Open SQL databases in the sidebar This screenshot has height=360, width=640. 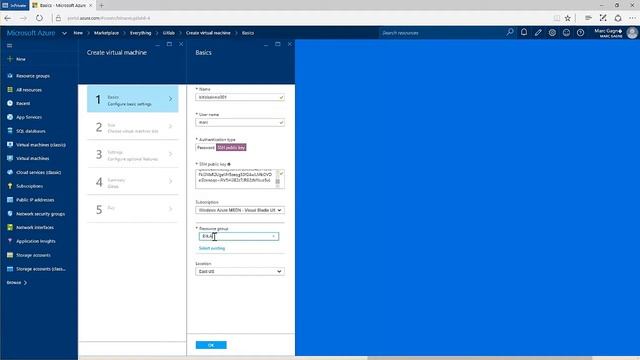click(31, 131)
